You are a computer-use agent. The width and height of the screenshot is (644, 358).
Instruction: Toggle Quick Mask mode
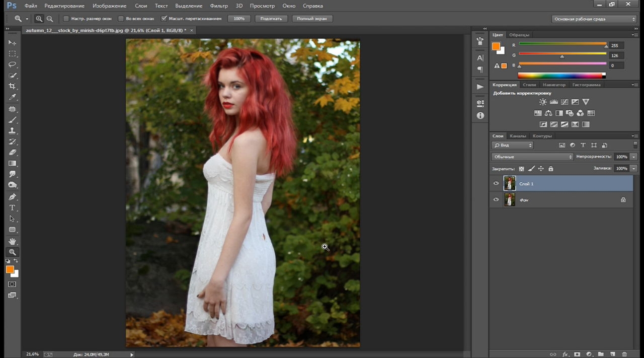tap(13, 284)
